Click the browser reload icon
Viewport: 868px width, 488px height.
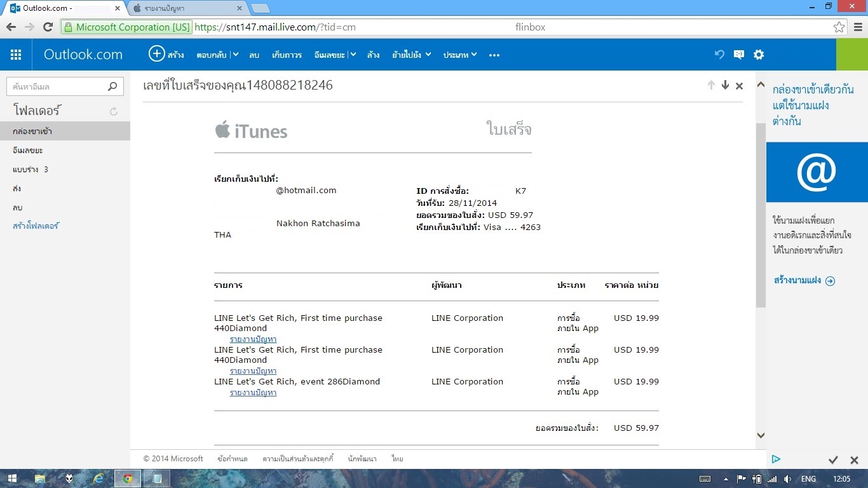48,27
